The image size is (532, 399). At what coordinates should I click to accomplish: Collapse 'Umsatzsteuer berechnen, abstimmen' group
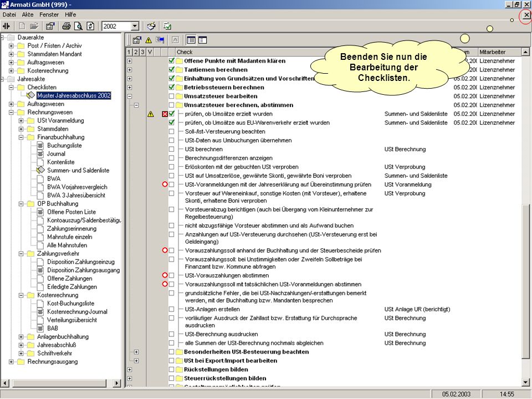pyautogui.click(x=136, y=105)
